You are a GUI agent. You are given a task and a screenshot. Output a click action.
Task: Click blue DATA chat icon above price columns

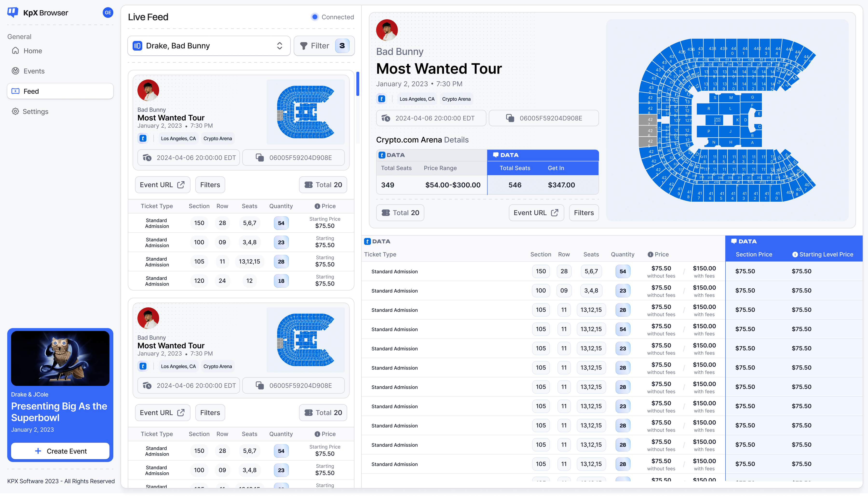click(734, 242)
